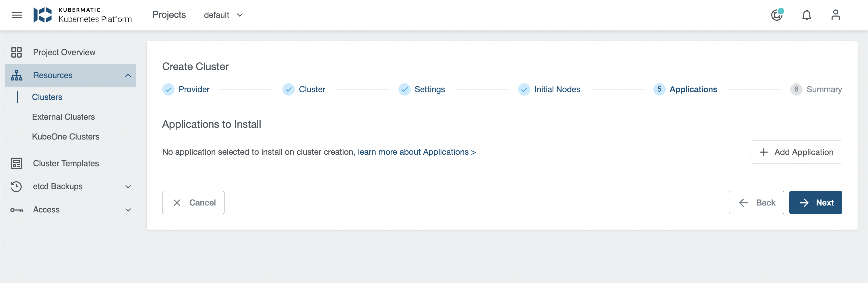
Task: Open the Projects page
Action: point(169,14)
